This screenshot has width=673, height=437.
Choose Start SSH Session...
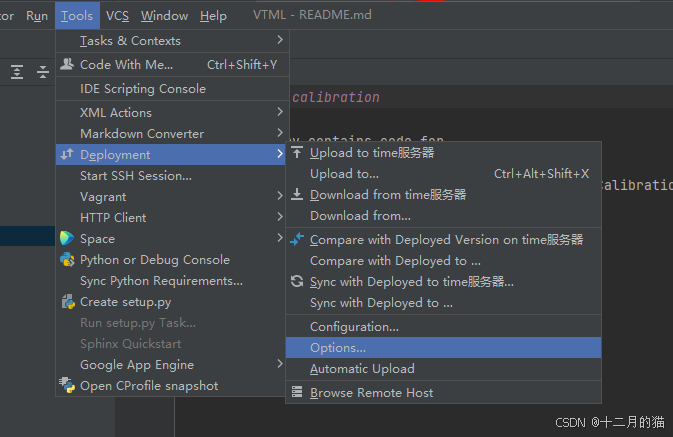[171, 176]
